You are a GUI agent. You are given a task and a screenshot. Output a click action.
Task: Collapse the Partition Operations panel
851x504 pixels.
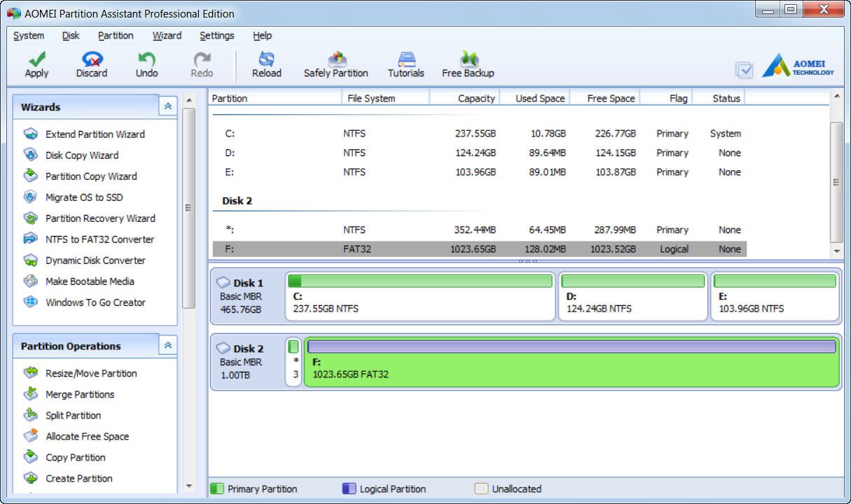(167, 346)
